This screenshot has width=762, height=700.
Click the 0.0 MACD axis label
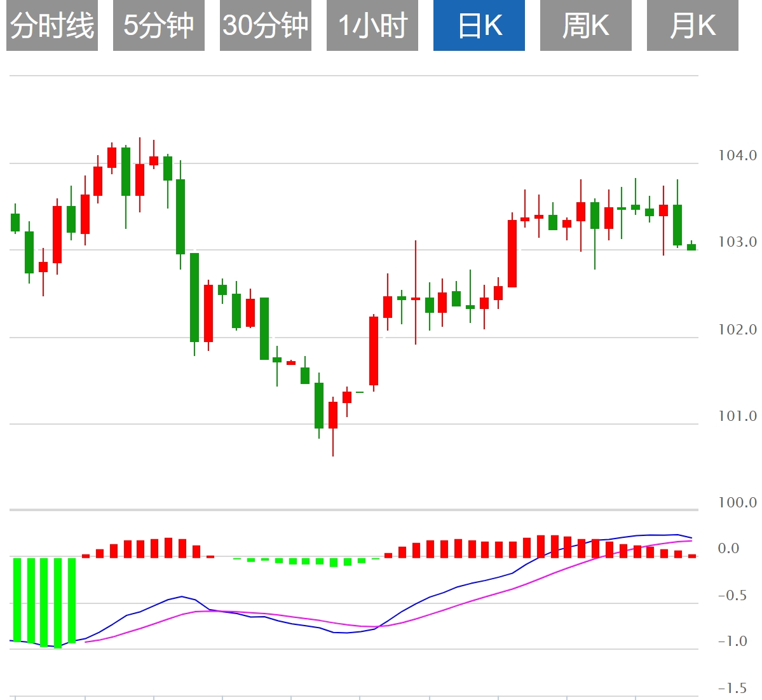[728, 548]
